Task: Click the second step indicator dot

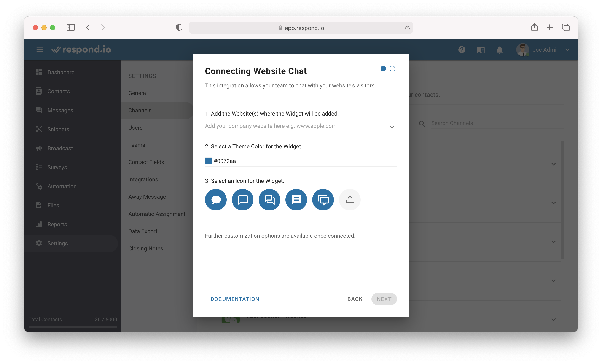Action: (393, 68)
